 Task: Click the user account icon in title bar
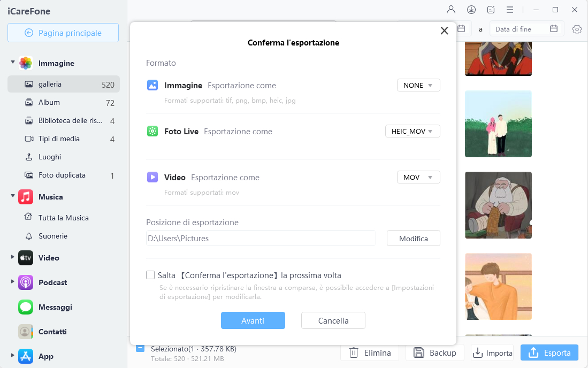[x=451, y=10]
